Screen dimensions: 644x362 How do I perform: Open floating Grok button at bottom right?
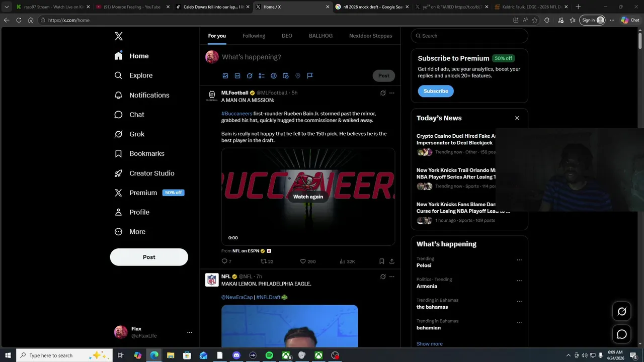[622, 312]
